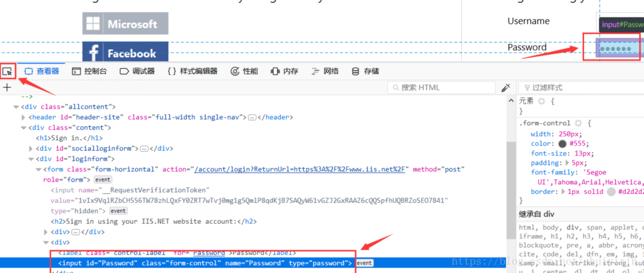Switch to the 网络 network tab
644x273 pixels.
coord(325,71)
